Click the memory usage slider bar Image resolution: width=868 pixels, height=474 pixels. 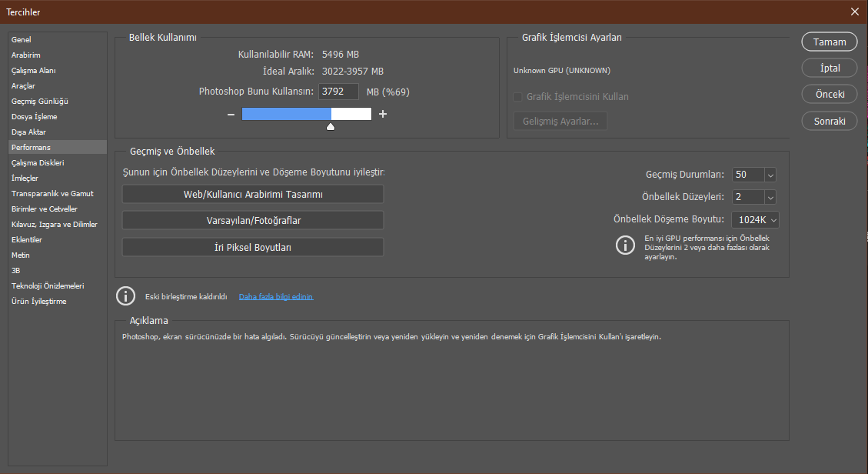coord(307,114)
